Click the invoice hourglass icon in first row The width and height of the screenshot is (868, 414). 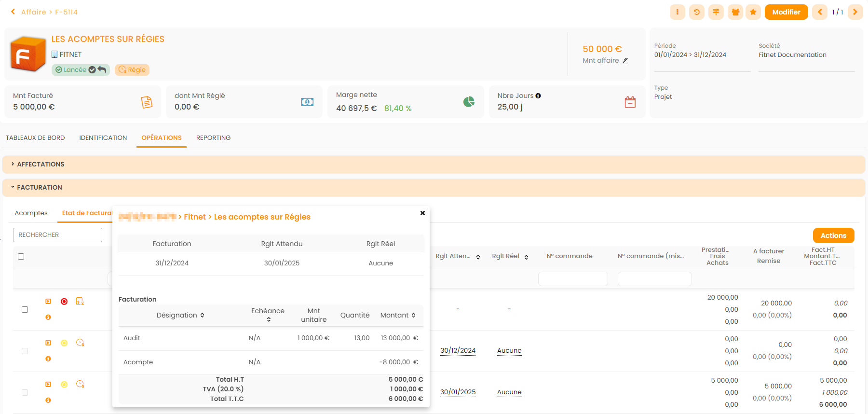tap(80, 302)
